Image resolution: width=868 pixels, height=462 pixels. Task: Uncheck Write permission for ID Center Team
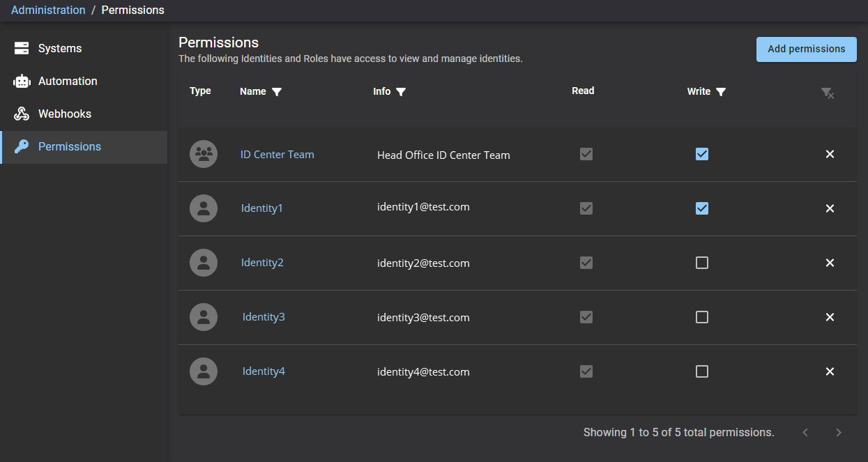tap(702, 154)
